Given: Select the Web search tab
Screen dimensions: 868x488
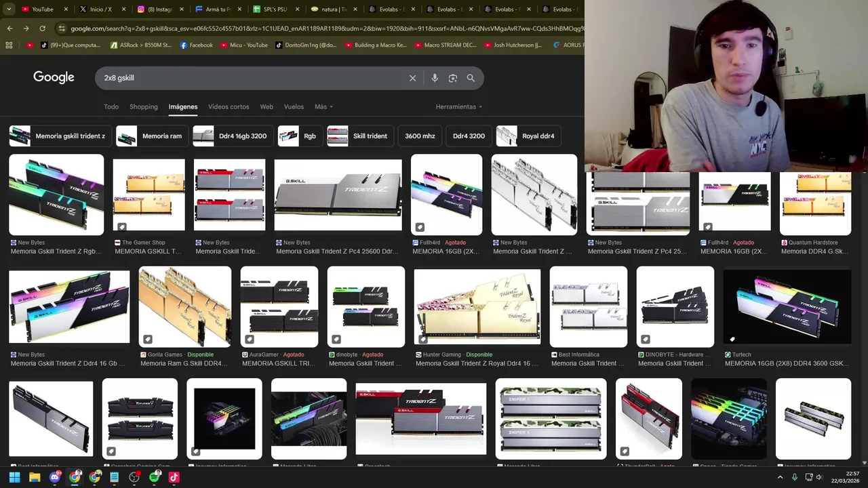Looking at the screenshot, I should (267, 106).
